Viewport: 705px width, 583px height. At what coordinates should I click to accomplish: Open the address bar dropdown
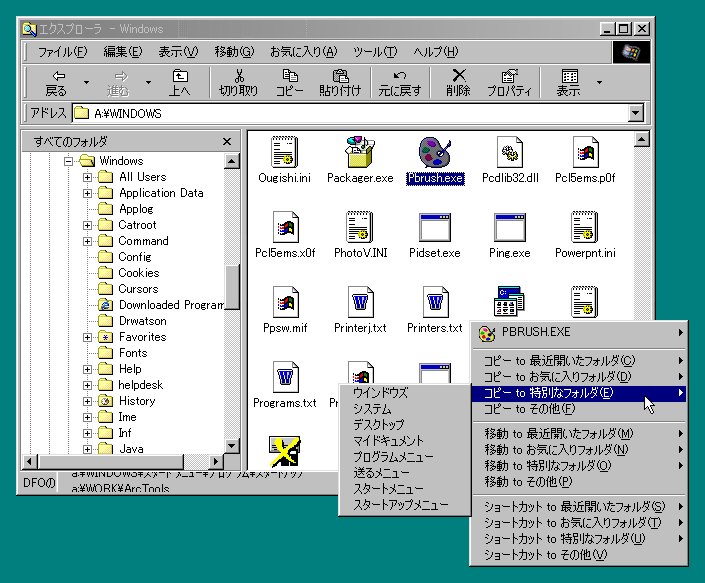pos(636,113)
